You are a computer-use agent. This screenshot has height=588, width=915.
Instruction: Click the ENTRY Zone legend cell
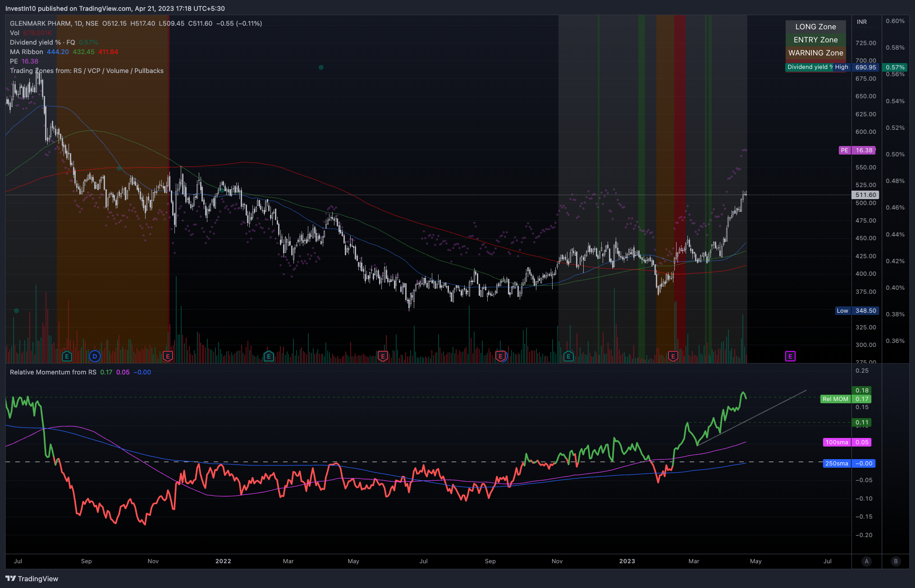815,40
